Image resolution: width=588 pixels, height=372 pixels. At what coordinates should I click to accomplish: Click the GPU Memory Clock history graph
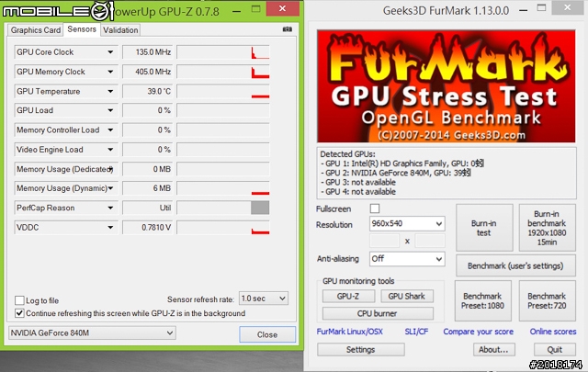pos(223,72)
